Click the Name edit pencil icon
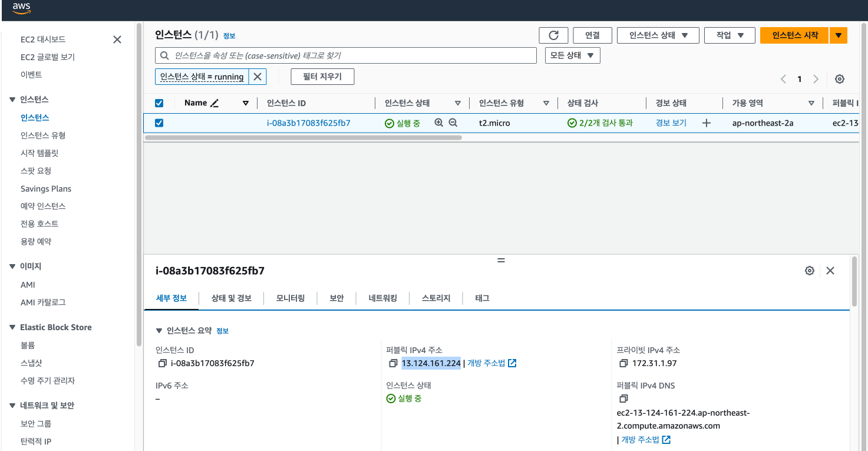 [x=214, y=103]
